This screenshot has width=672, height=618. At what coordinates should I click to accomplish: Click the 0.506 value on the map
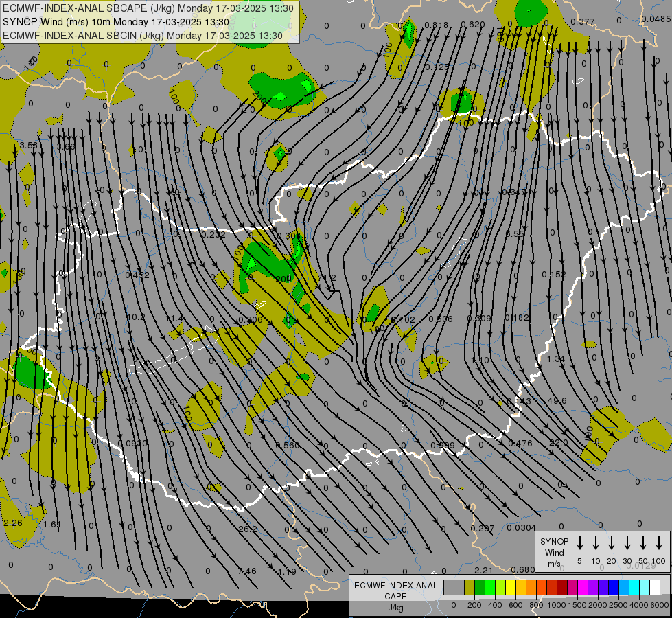pos(441,319)
